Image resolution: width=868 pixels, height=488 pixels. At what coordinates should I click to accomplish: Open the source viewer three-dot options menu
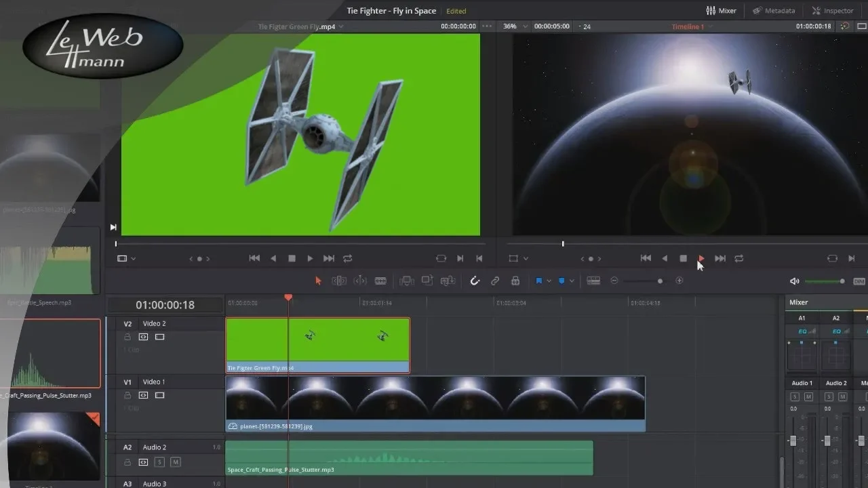coord(487,26)
